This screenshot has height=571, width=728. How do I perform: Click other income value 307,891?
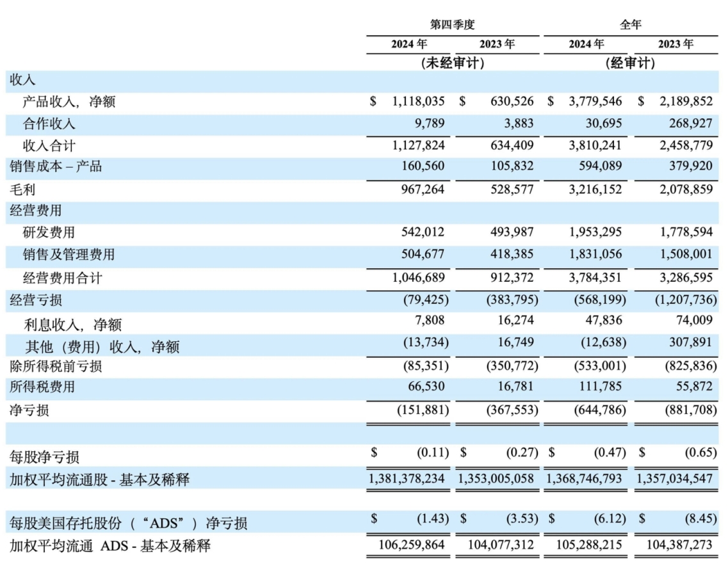click(690, 342)
